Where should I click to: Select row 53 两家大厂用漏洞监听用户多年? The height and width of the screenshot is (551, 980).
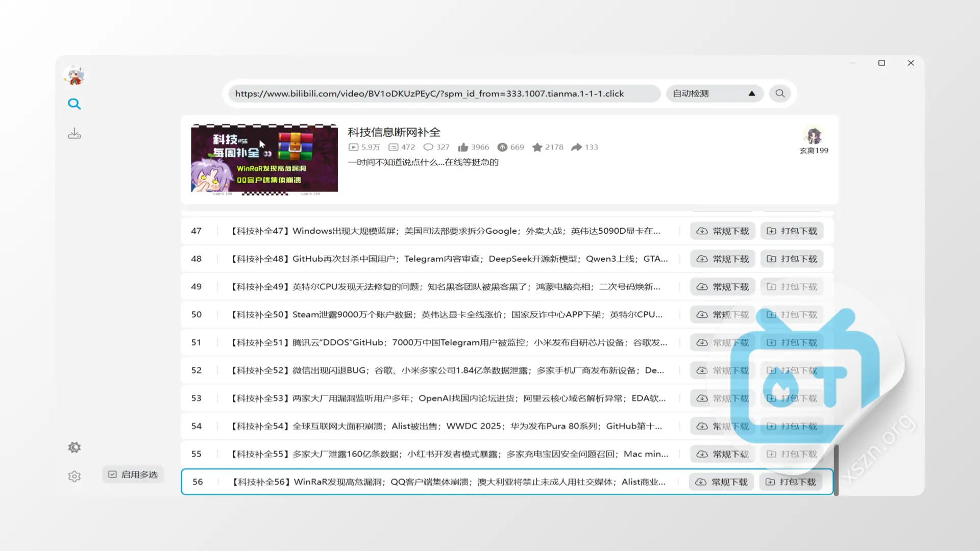(x=507, y=398)
